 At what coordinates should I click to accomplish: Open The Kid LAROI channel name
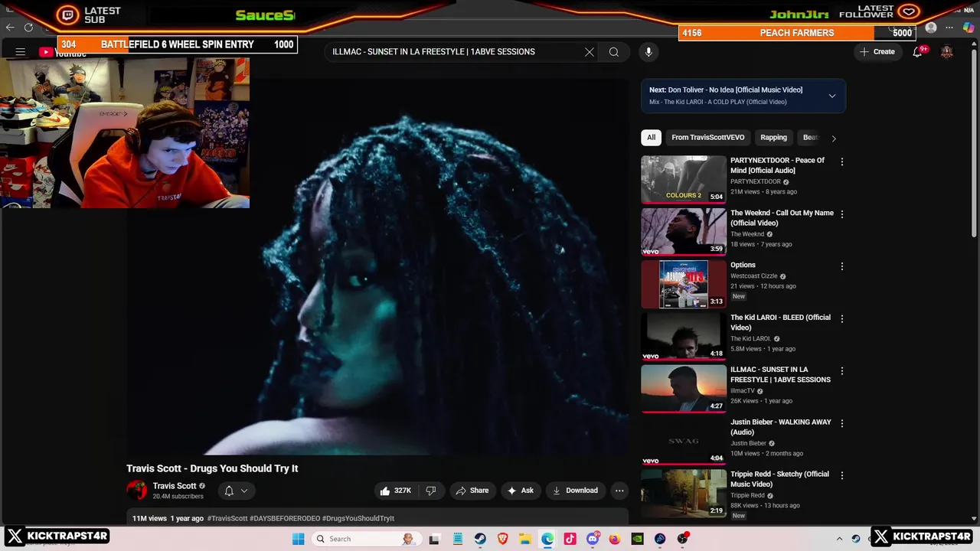pos(750,338)
